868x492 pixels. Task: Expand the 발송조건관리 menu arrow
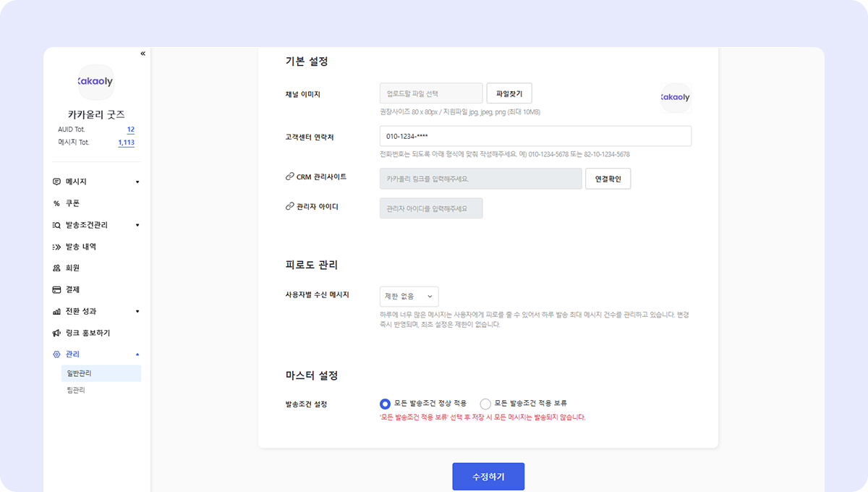[x=137, y=225]
